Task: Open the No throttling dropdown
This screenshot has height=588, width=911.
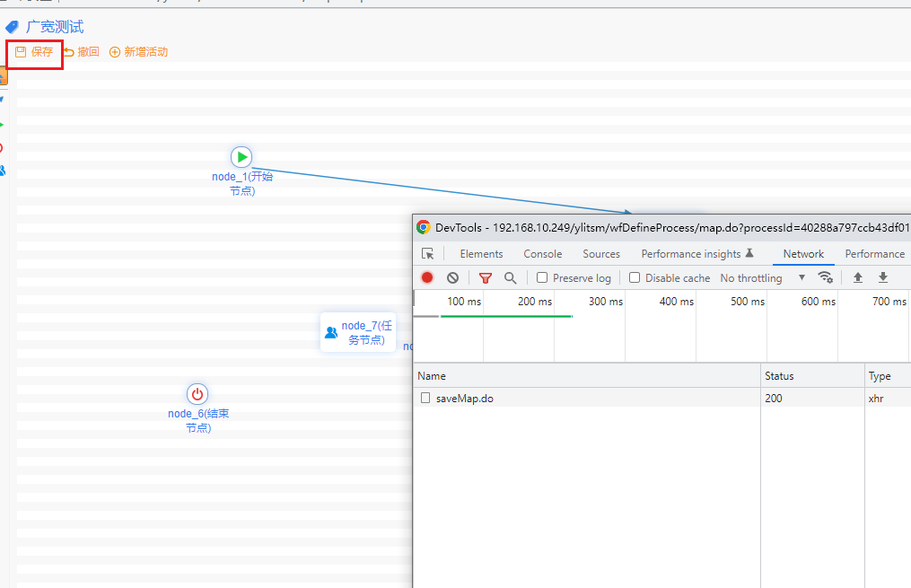Action: 763,277
